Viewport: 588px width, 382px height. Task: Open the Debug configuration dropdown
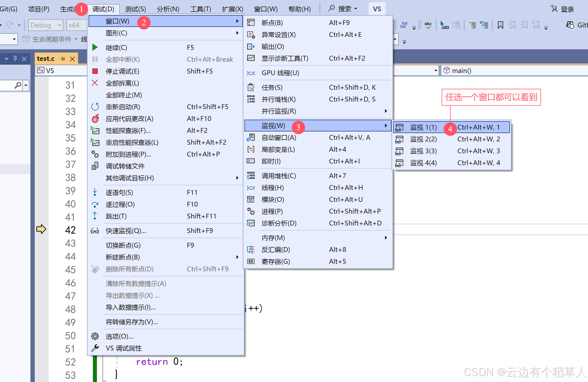(x=45, y=25)
